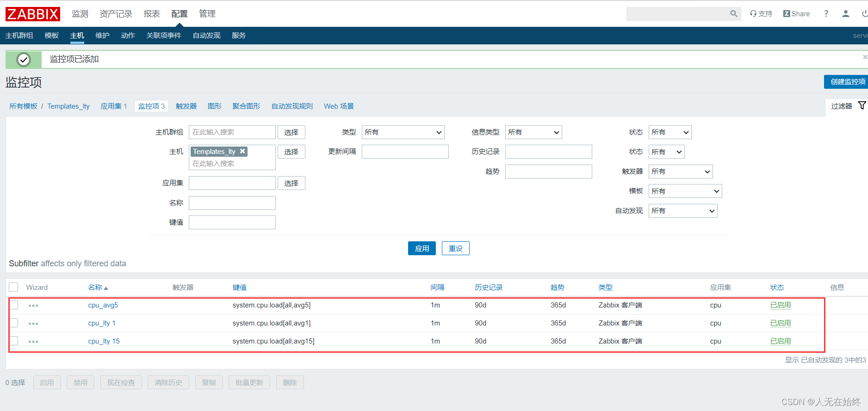Open the 所有模板 breadcrumb link
868x411 pixels.
(23, 106)
